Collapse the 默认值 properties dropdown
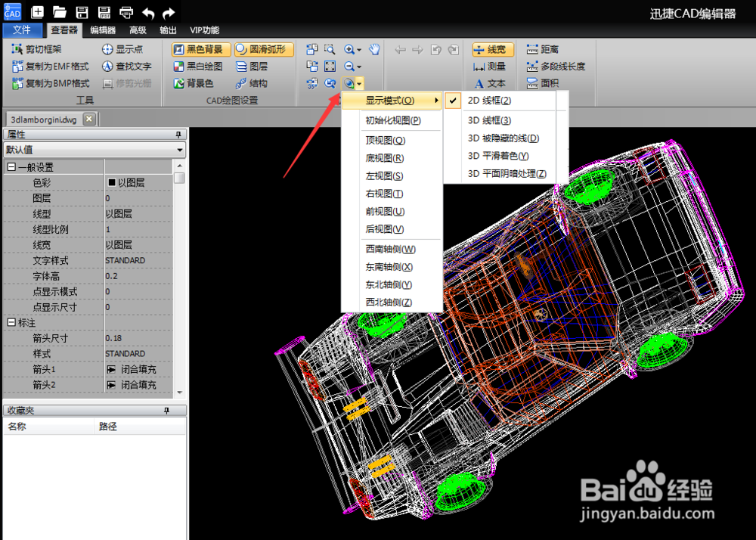756x540 pixels. click(x=180, y=149)
